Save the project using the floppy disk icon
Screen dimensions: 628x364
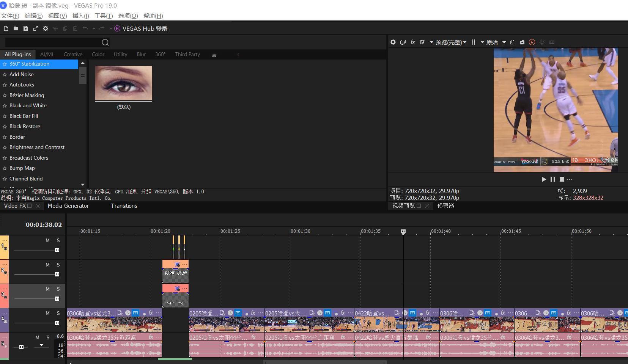[26, 28]
